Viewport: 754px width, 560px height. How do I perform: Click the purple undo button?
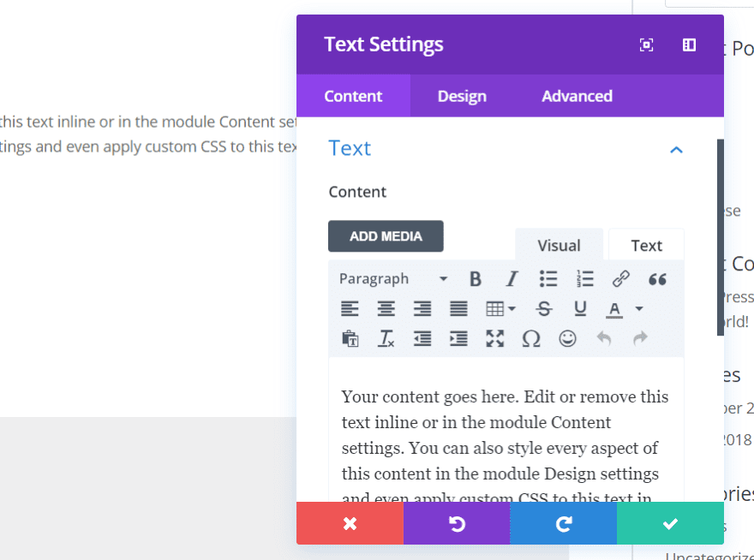pyautogui.click(x=457, y=523)
